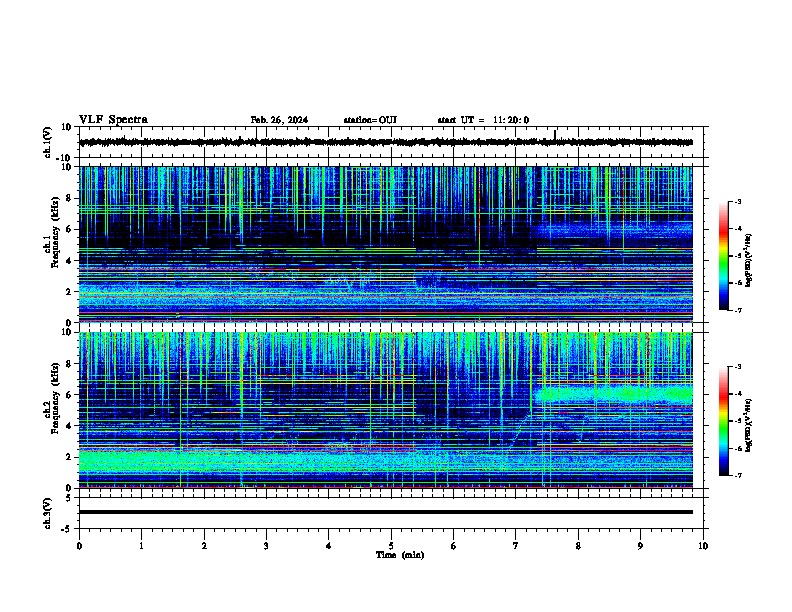Click the "5" tick on ch.3(V) axis
Image resolution: width=792 pixels, height=612 pixels.
70,497
